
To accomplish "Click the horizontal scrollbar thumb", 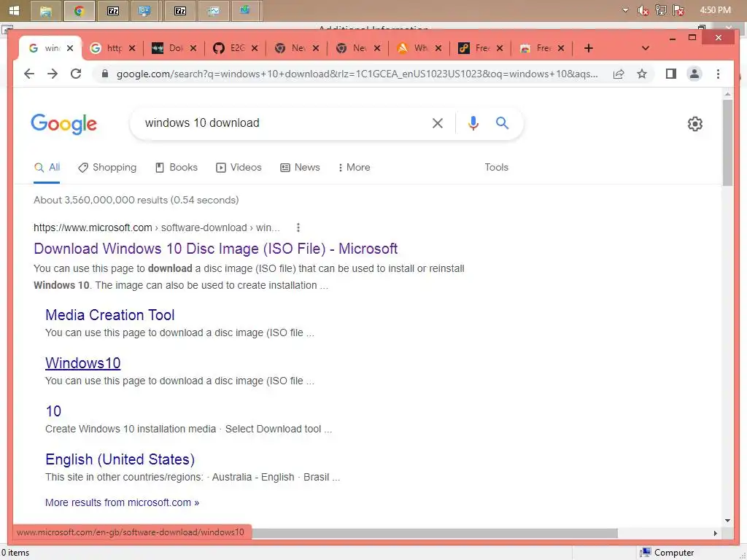I will [x=435, y=533].
